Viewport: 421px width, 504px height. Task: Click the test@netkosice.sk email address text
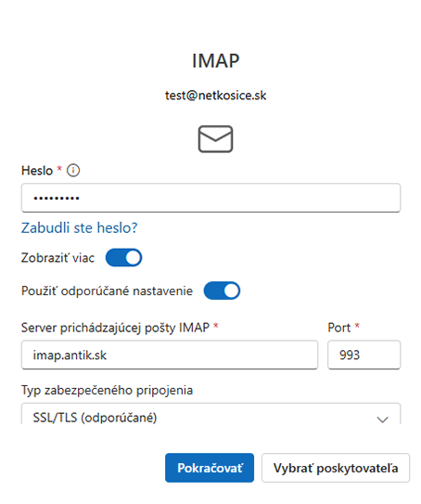click(215, 96)
